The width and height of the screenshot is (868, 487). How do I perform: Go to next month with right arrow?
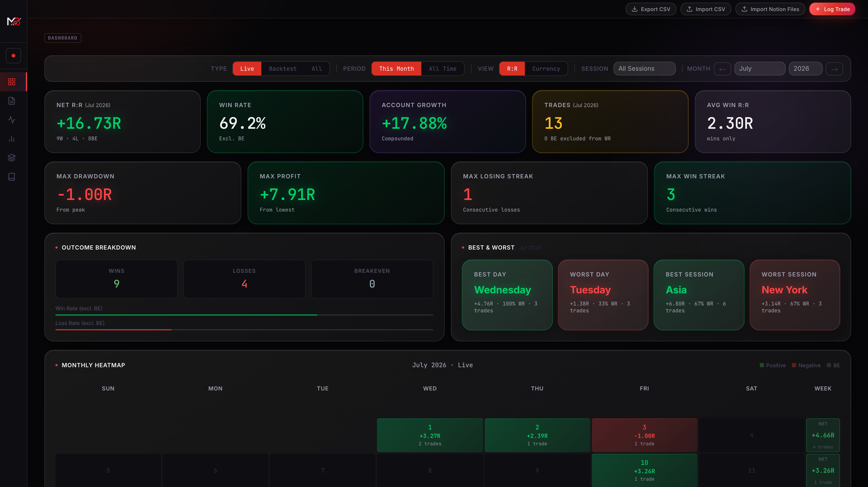click(834, 69)
